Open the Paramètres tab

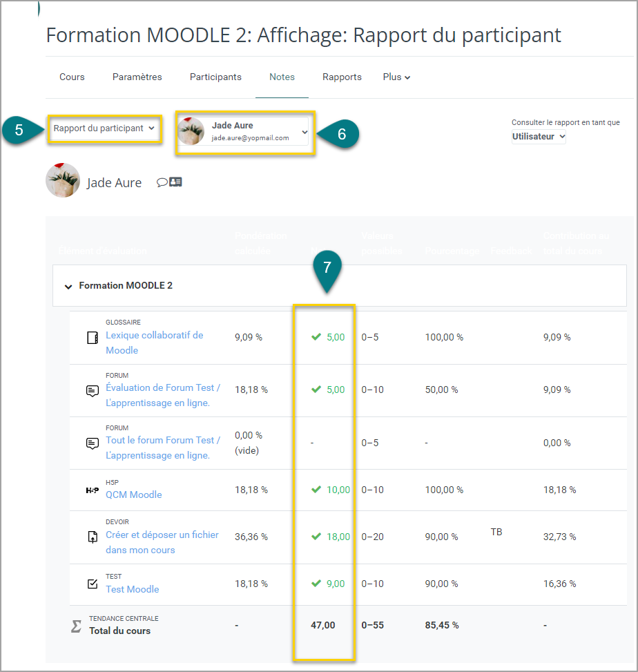(137, 77)
